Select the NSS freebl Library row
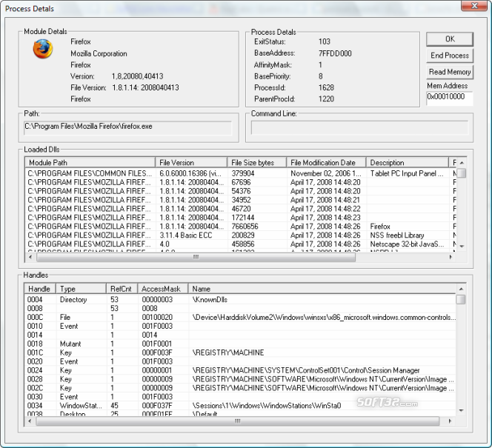 [241, 235]
